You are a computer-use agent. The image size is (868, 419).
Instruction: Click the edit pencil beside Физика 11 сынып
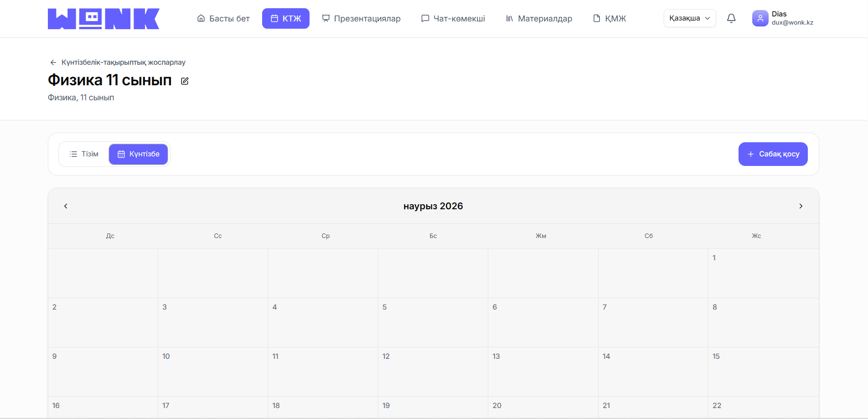click(185, 81)
